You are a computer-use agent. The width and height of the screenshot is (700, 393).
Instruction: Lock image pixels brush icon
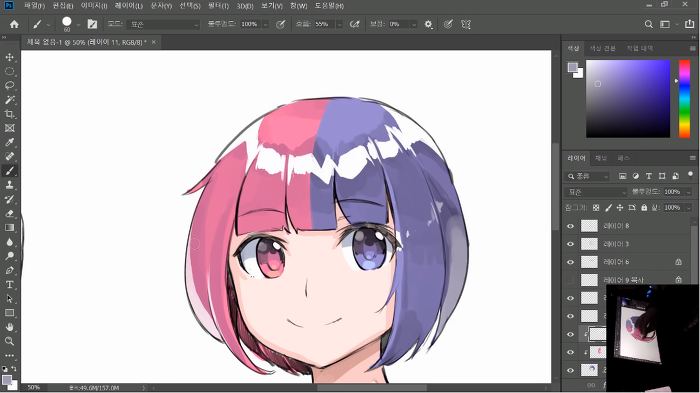(608, 208)
